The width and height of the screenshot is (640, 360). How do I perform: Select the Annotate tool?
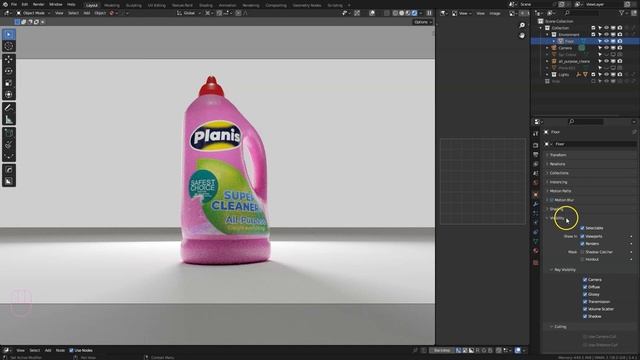coord(9,108)
